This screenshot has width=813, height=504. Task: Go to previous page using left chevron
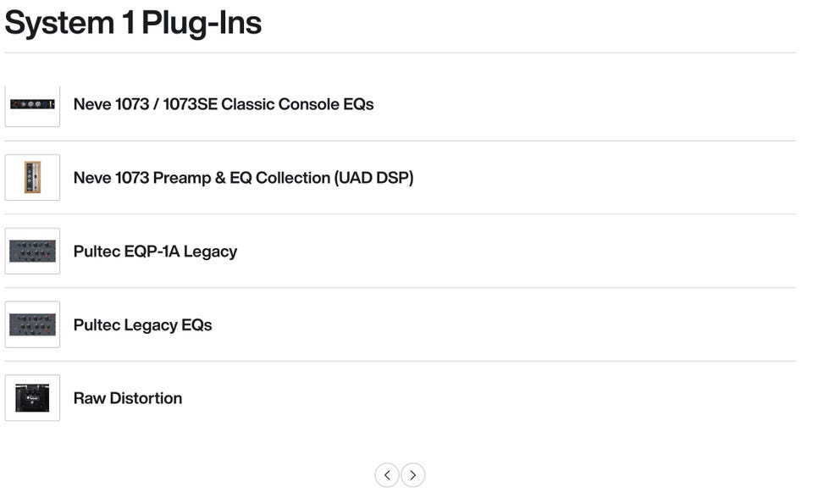click(387, 475)
